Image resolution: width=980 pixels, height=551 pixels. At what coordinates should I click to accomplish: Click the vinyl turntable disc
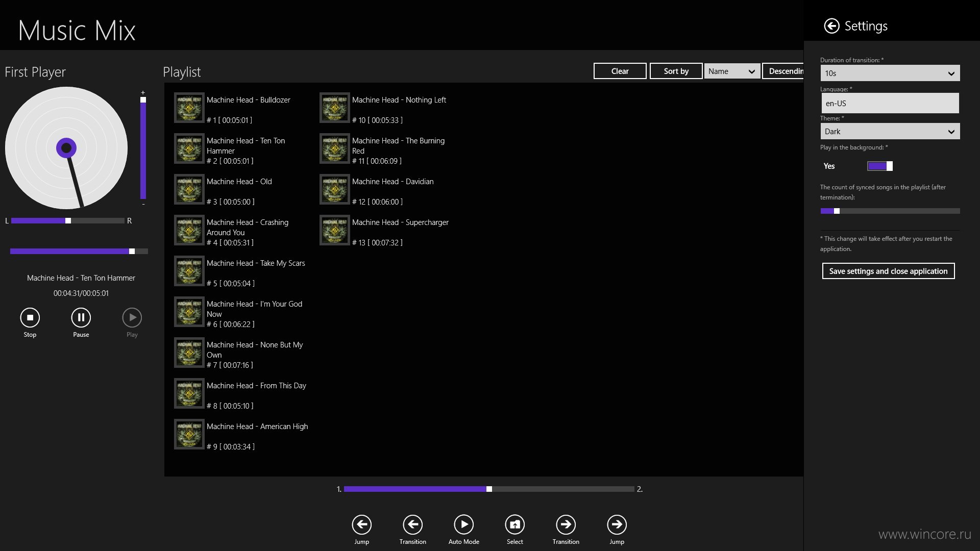(x=66, y=148)
